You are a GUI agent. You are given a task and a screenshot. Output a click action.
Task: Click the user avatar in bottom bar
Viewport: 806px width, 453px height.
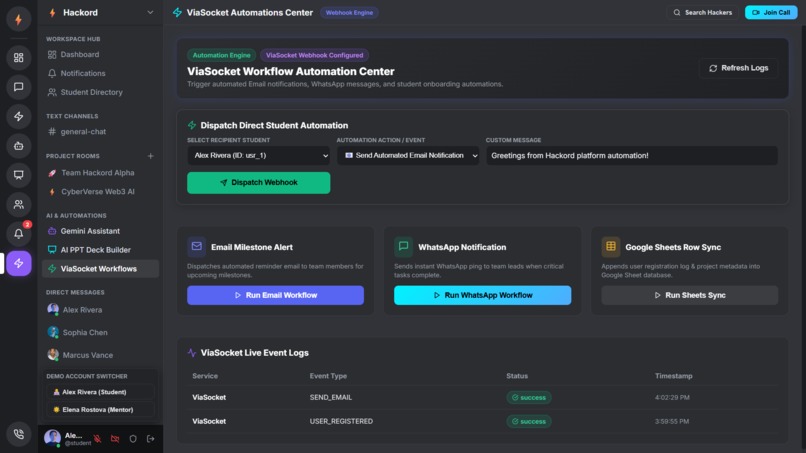click(52, 438)
